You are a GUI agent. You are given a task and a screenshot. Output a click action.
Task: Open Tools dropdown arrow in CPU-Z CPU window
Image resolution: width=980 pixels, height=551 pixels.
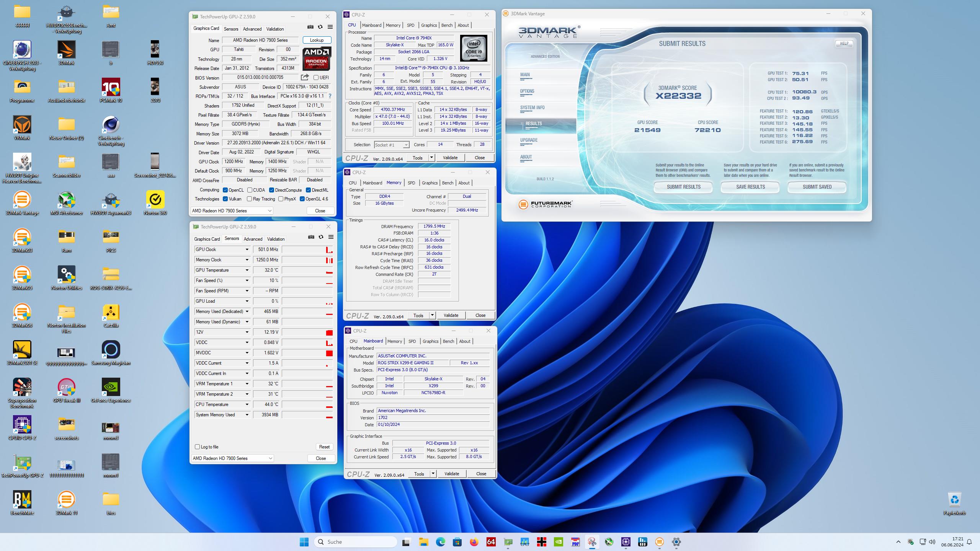pos(431,158)
